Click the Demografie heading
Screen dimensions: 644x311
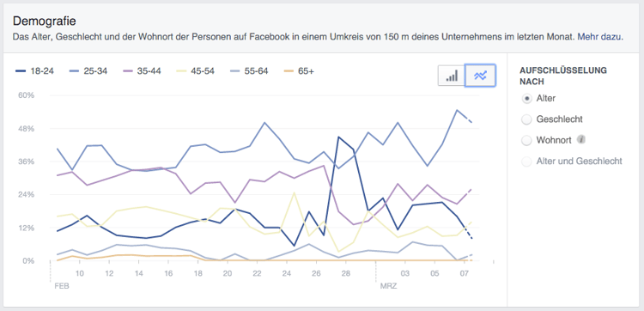point(45,21)
